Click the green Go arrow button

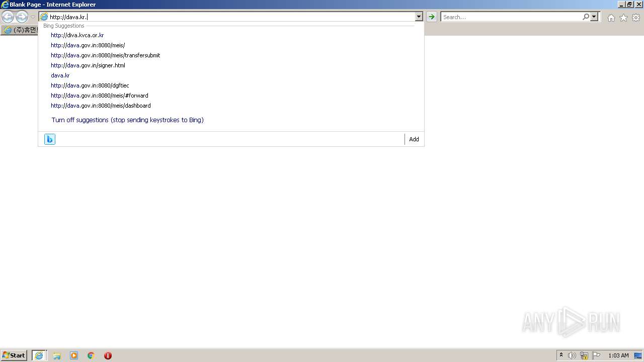[x=432, y=17]
